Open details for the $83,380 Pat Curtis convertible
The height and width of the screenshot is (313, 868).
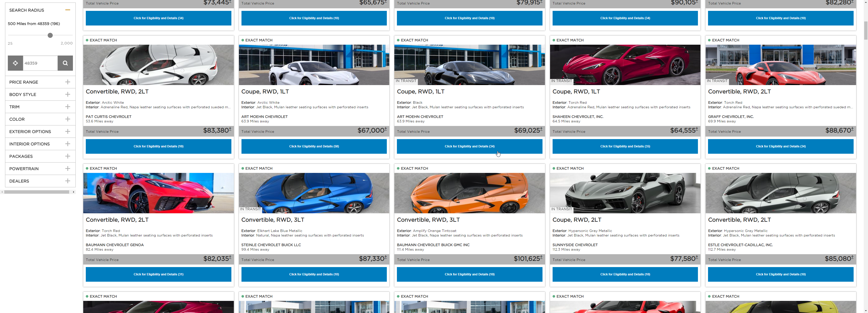coord(158,146)
